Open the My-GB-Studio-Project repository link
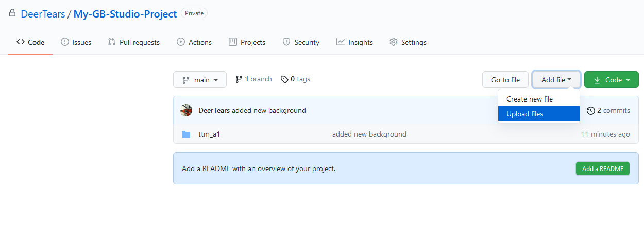644x236 pixels. 125,14
